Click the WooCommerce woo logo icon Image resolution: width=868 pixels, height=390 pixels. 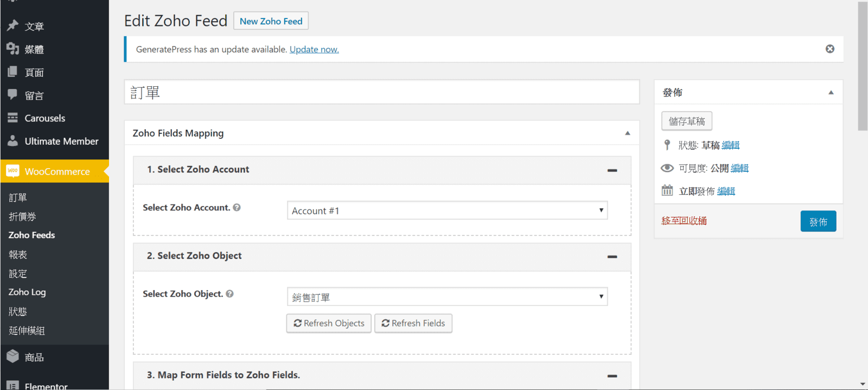pos(12,171)
